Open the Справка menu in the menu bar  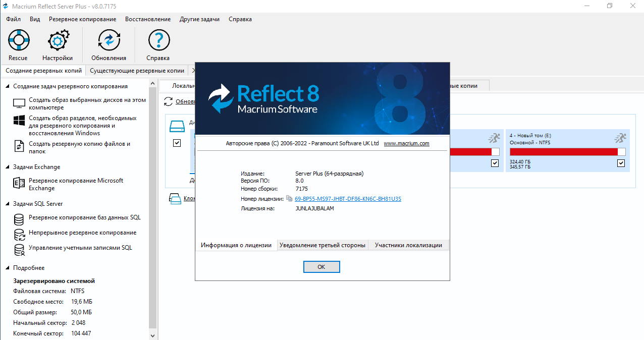[x=240, y=19]
